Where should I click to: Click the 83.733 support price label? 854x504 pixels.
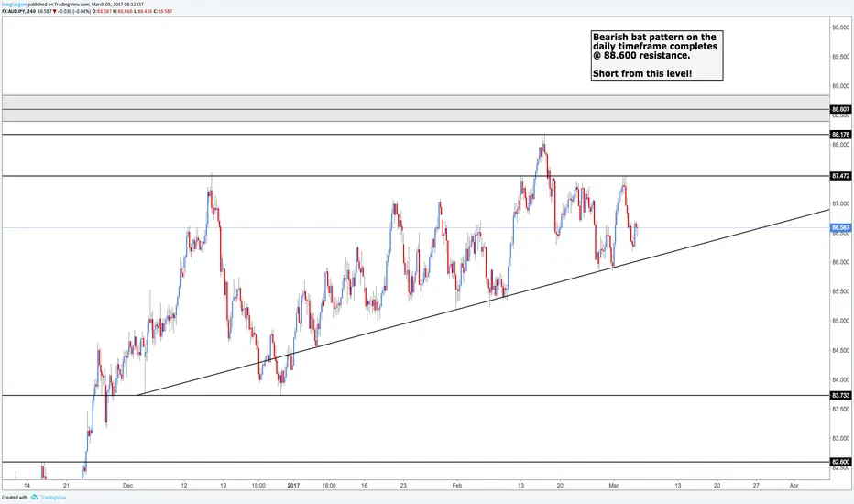841,396
